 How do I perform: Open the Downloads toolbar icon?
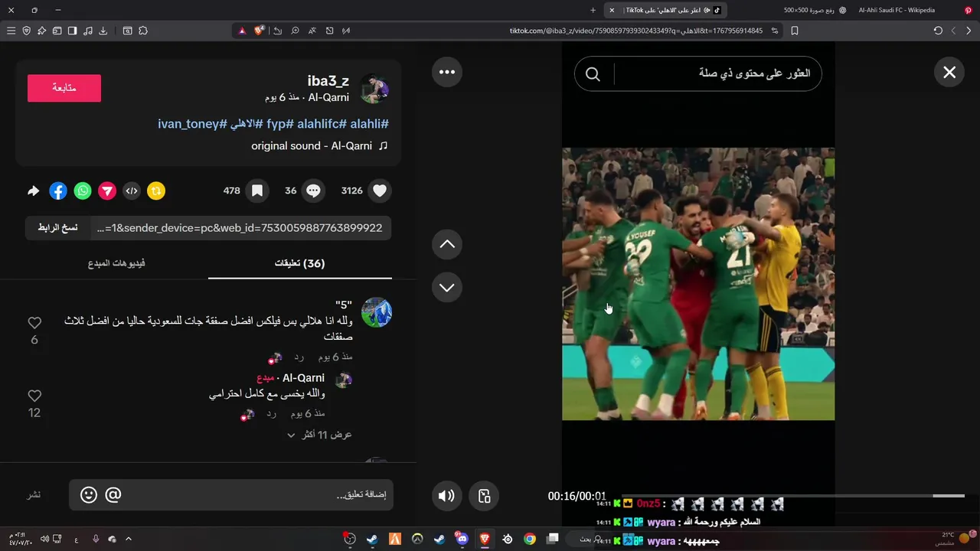pyautogui.click(x=103, y=31)
